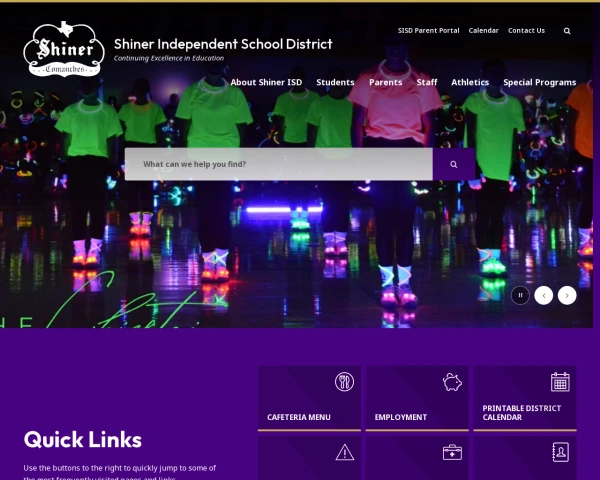The width and height of the screenshot is (600, 480).
Task: Open the header search magnifier icon
Action: (x=567, y=31)
